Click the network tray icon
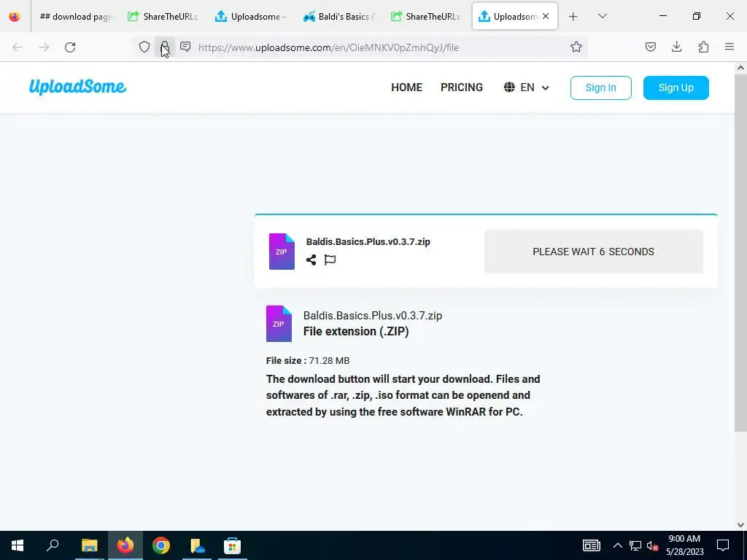The image size is (747, 560). click(x=635, y=545)
